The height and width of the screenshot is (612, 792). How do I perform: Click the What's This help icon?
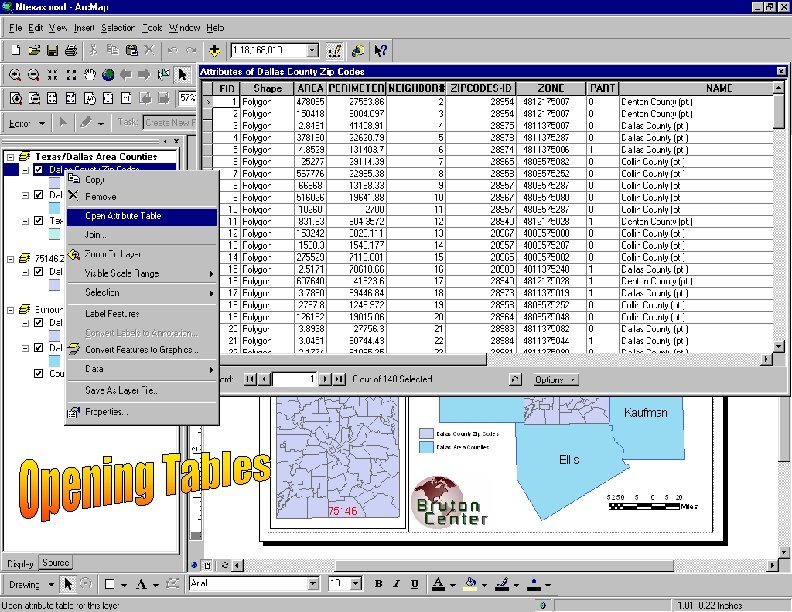380,50
